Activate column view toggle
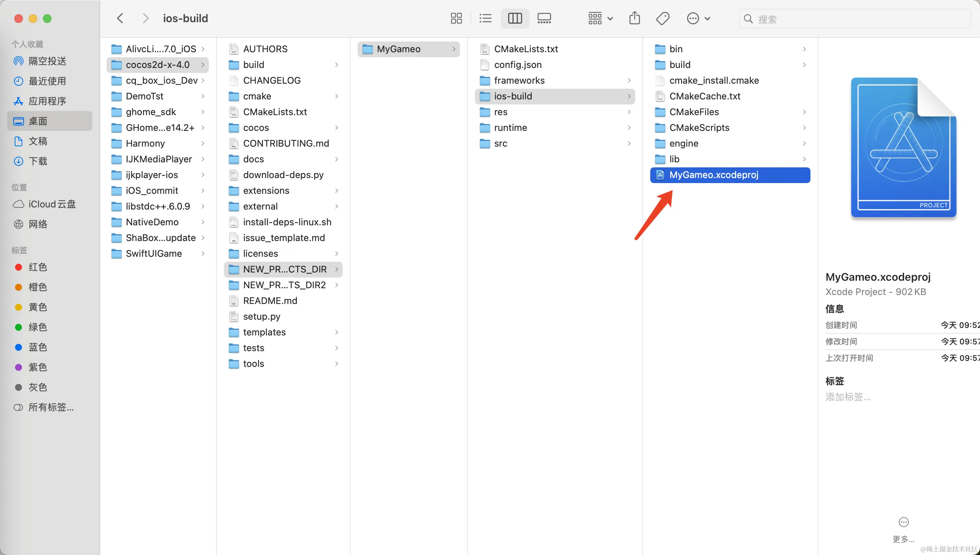 coord(515,18)
